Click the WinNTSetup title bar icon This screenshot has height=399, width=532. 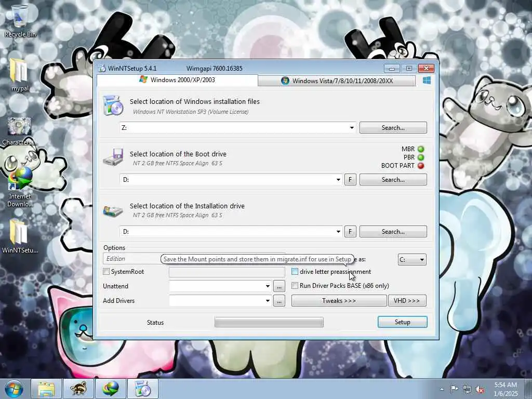(x=102, y=68)
